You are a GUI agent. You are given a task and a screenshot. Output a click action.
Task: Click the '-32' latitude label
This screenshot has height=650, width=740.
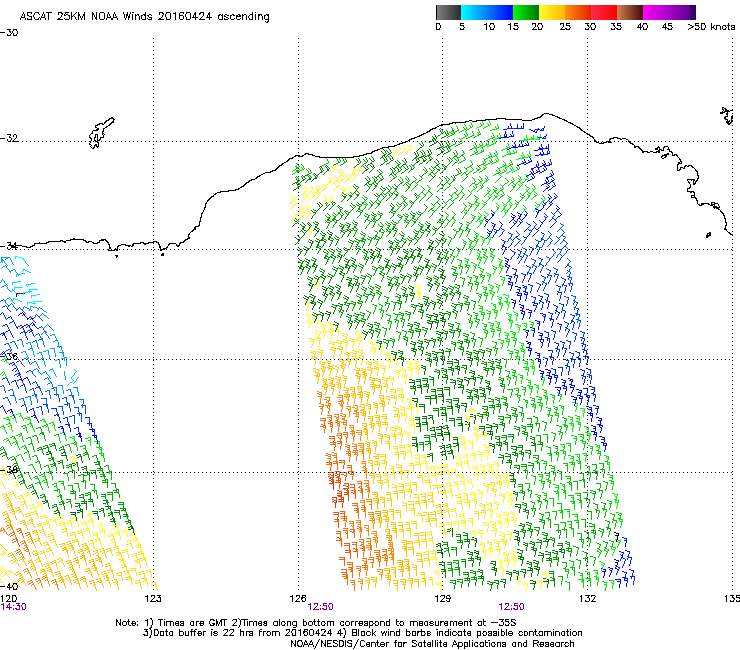click(x=9, y=138)
